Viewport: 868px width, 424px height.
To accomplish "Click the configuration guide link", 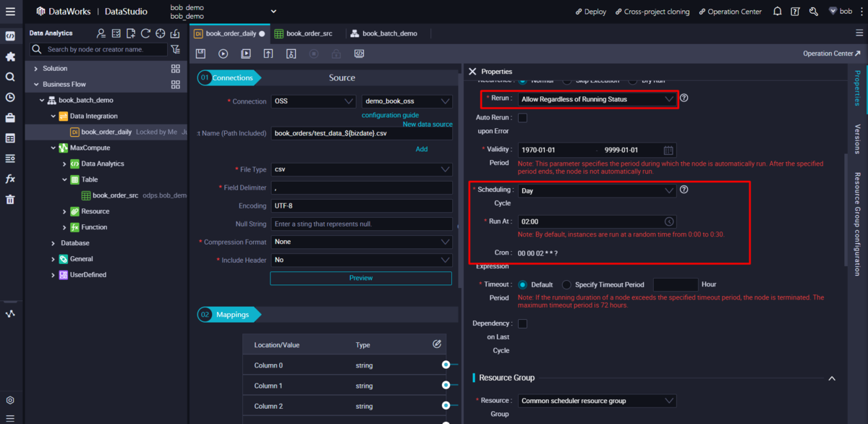I will pos(390,115).
